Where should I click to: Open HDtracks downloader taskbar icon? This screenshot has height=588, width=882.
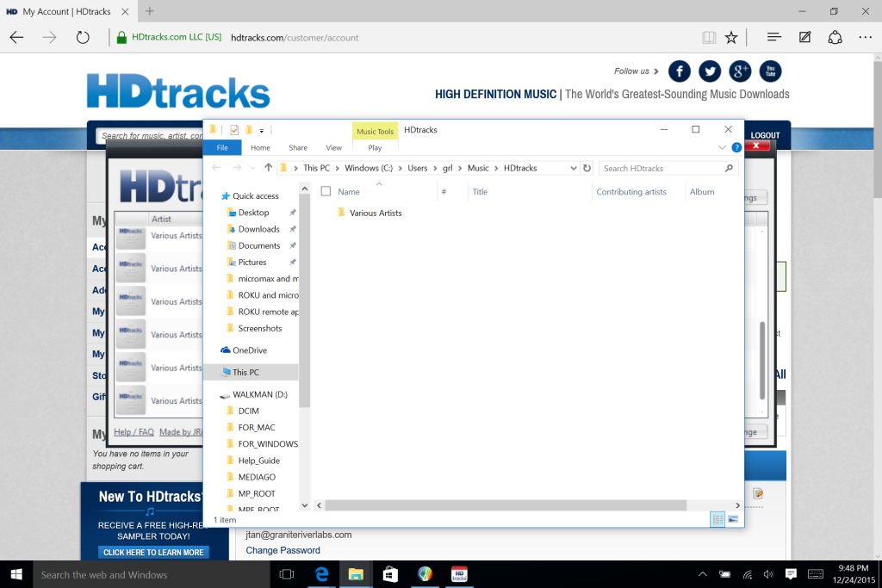pos(460,574)
